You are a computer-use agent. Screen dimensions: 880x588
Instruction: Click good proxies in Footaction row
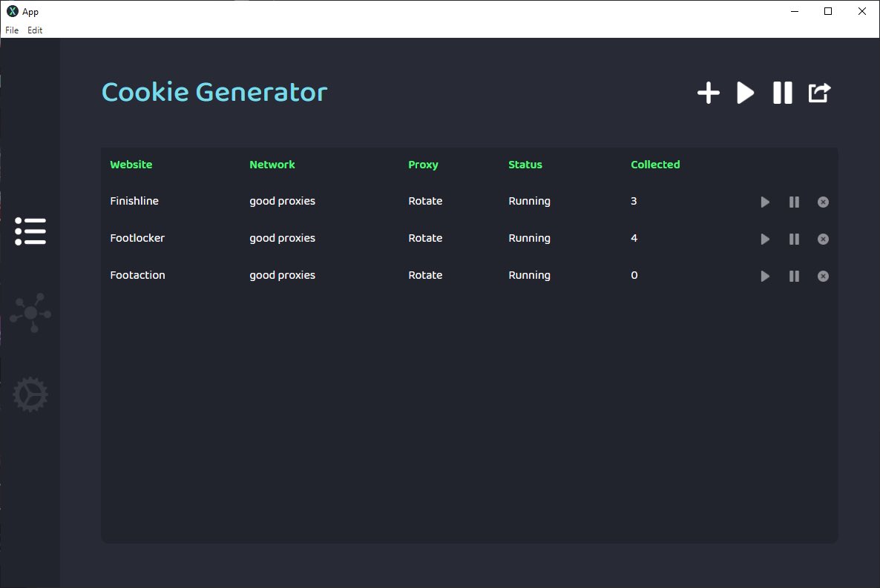pos(282,276)
